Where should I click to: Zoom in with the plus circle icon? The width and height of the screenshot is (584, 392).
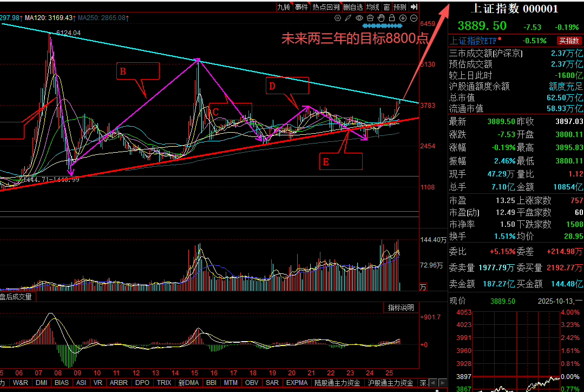coord(403,18)
